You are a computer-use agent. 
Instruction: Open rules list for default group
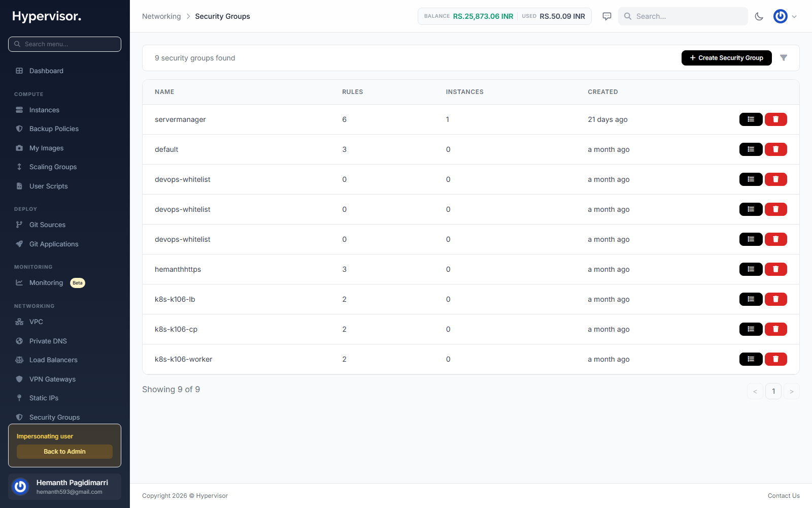click(751, 149)
